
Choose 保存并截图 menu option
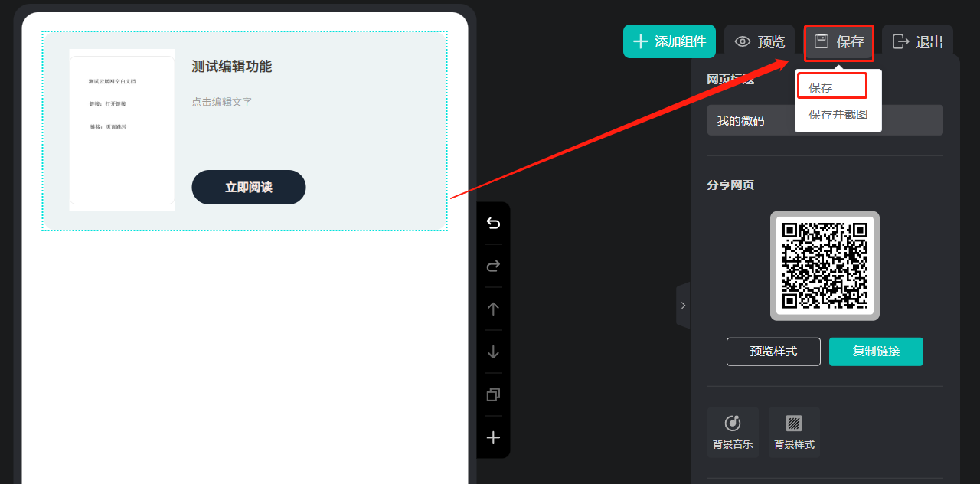click(x=838, y=115)
